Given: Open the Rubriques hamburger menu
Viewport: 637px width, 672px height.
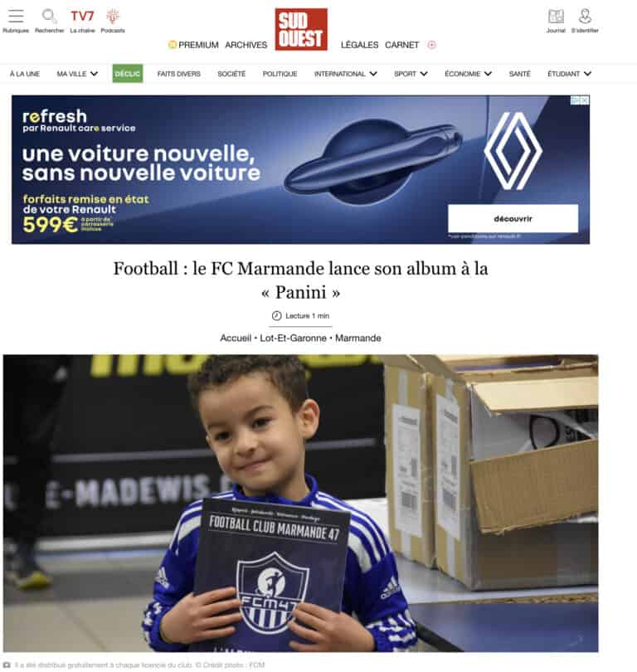Looking at the screenshot, I should pos(16,17).
